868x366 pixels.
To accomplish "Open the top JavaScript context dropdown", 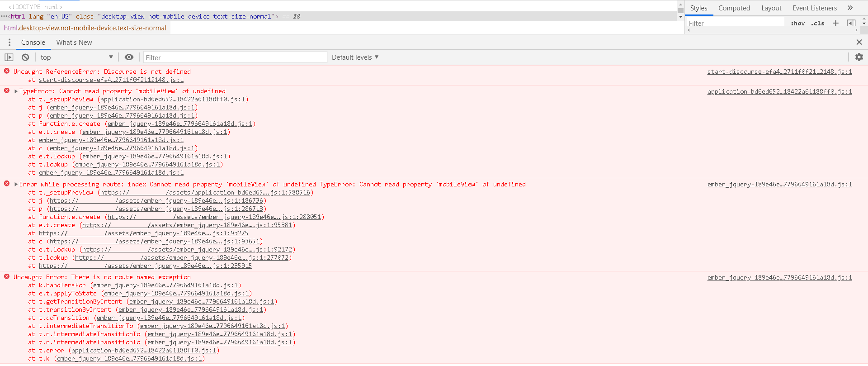I will tap(76, 57).
